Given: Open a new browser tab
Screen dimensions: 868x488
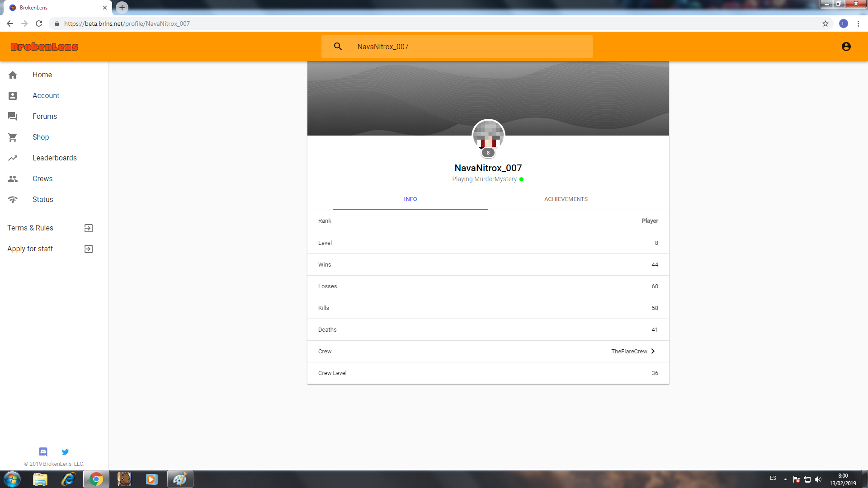Looking at the screenshot, I should (122, 8).
